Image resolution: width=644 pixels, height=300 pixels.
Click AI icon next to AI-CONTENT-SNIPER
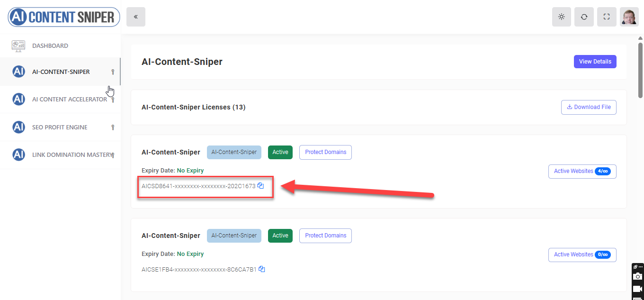(18, 72)
